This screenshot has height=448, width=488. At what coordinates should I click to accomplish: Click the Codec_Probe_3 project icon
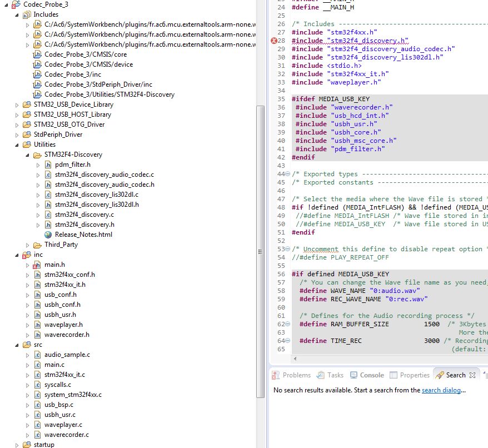coord(16,4)
